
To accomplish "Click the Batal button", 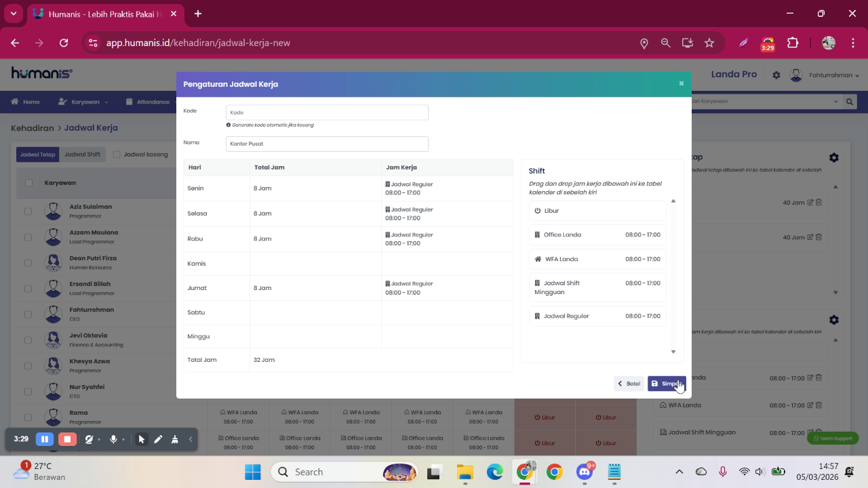I will 629,384.
